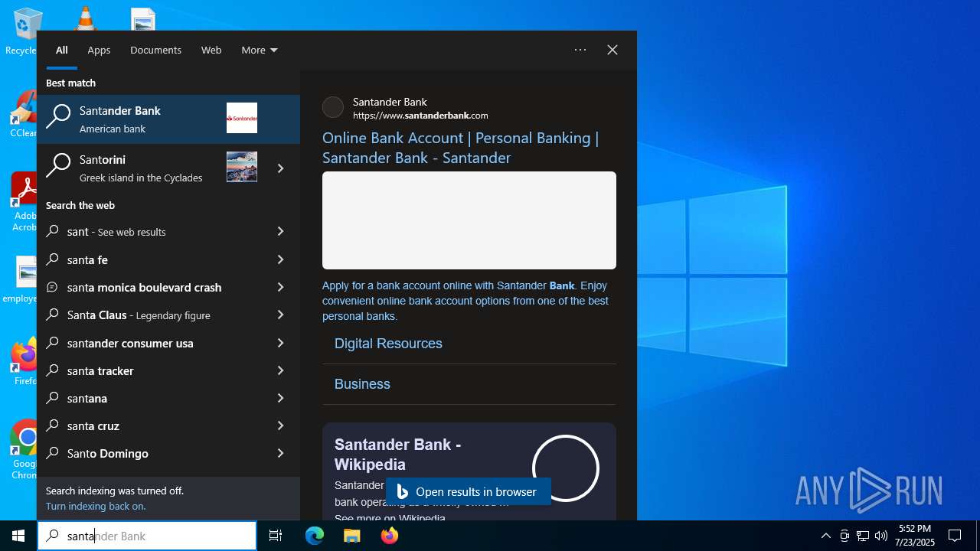The image size is (980, 551).
Task: Select 'santa tracker' suggestion
Action: tap(149, 370)
